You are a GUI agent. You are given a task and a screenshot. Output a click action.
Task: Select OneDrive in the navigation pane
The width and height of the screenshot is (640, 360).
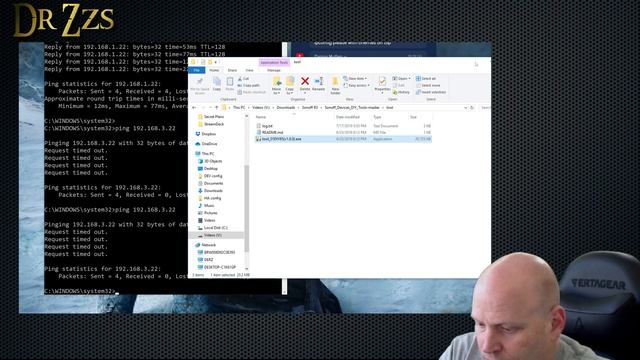(x=206, y=144)
